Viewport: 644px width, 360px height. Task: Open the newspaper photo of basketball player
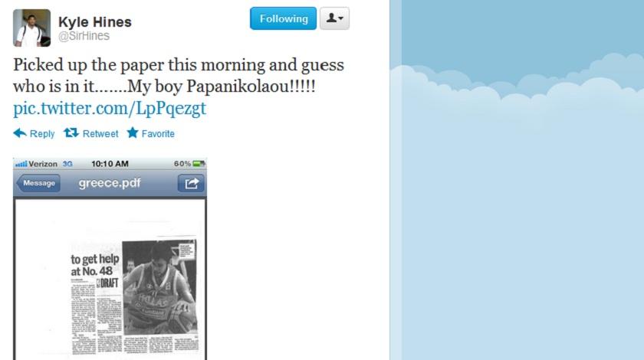pos(159,287)
